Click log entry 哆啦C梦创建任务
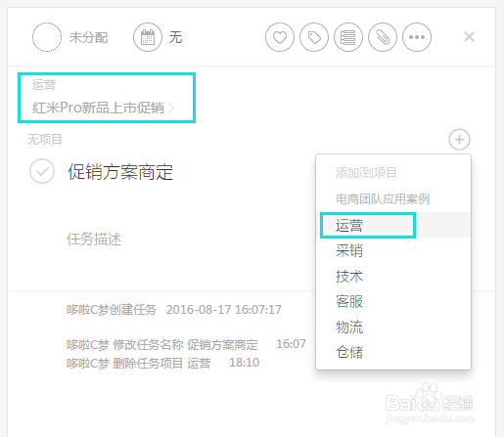This screenshot has height=437, width=504. click(112, 309)
